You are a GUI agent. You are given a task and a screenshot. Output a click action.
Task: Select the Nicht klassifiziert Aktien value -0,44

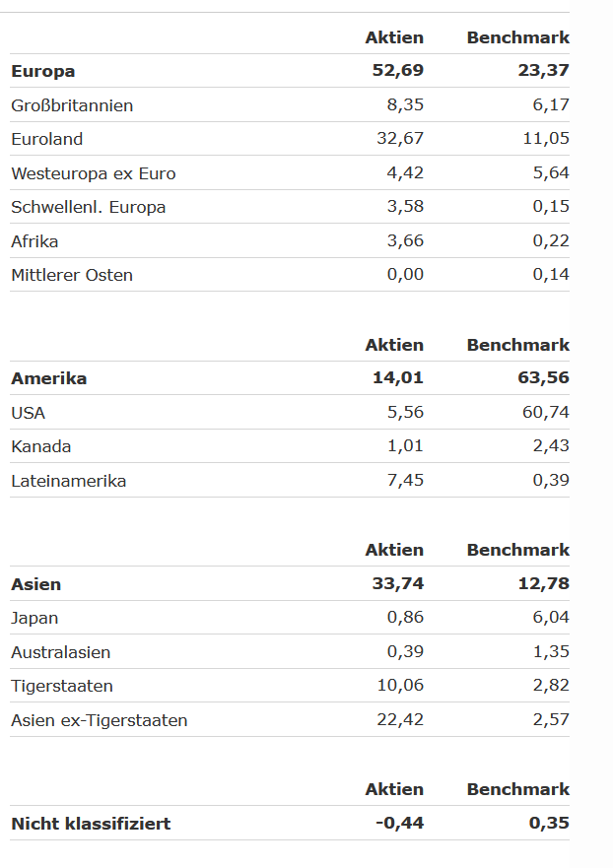(x=399, y=824)
